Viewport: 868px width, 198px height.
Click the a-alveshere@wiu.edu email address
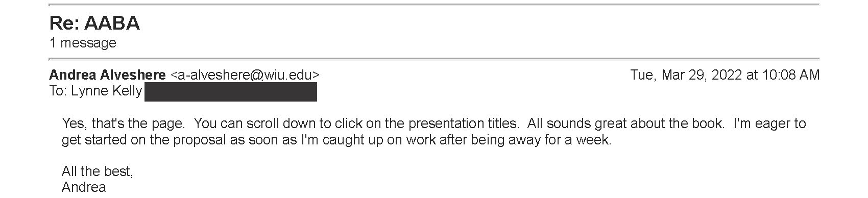[245, 75]
